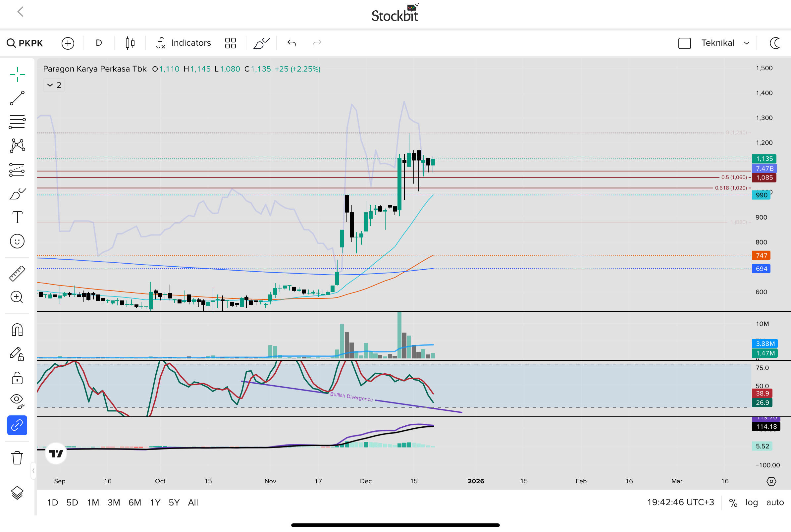791x532 pixels.
Task: Collapse the indicator legend showing 2
Action: pos(54,85)
